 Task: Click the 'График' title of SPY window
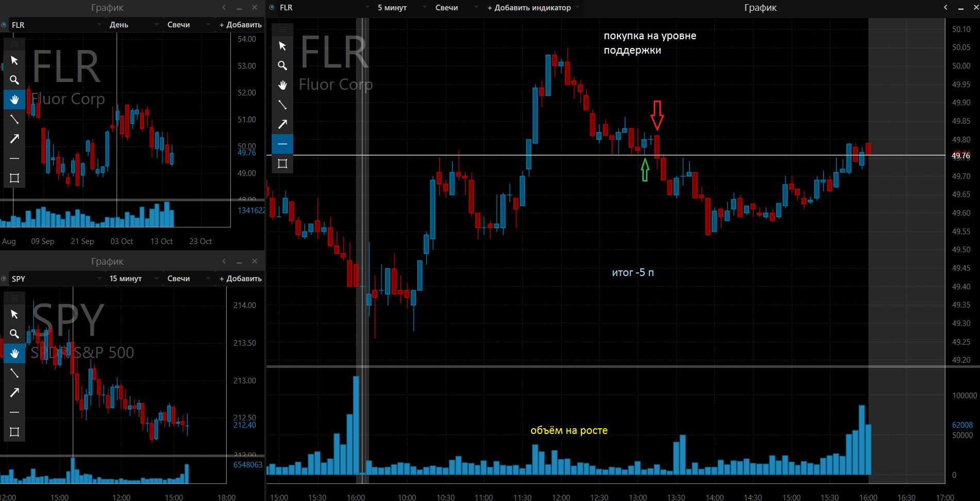[x=107, y=262]
